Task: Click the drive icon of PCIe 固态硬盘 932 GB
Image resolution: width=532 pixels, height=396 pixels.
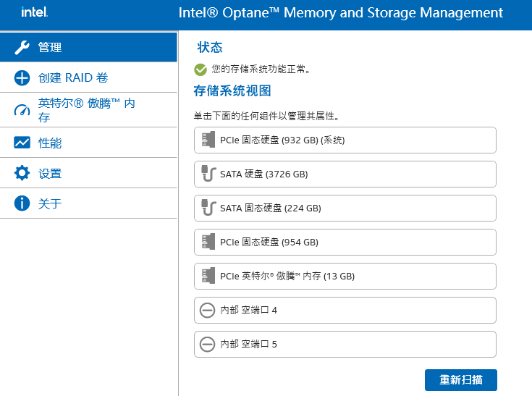Action: [208, 140]
